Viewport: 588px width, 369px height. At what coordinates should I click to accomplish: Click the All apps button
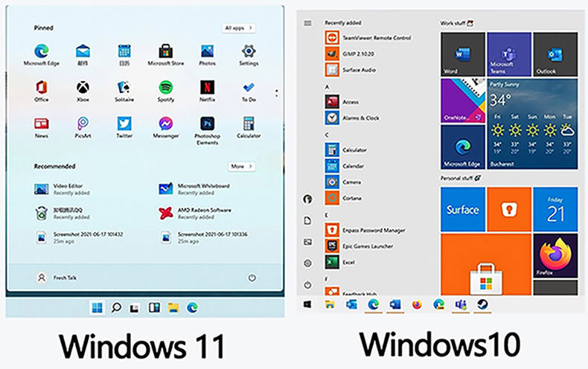pos(238,28)
